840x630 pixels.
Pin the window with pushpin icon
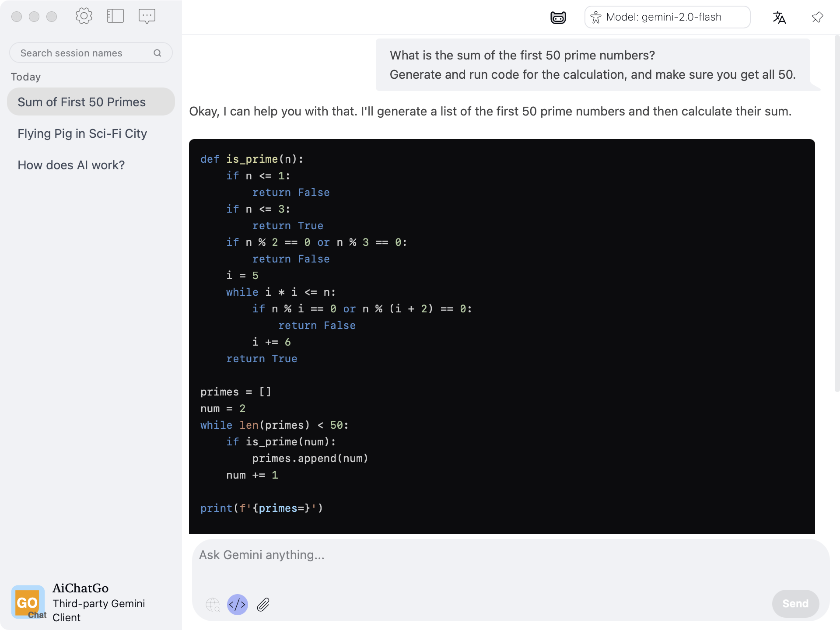click(x=817, y=17)
